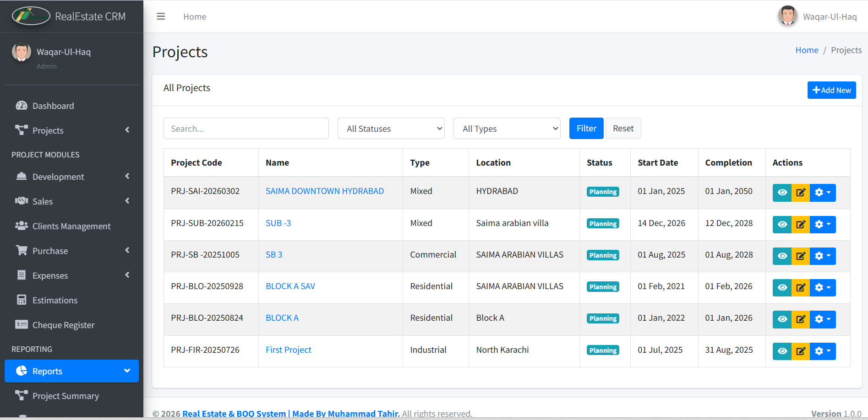
Task: Click the Estimations calculator icon
Action: click(22, 300)
